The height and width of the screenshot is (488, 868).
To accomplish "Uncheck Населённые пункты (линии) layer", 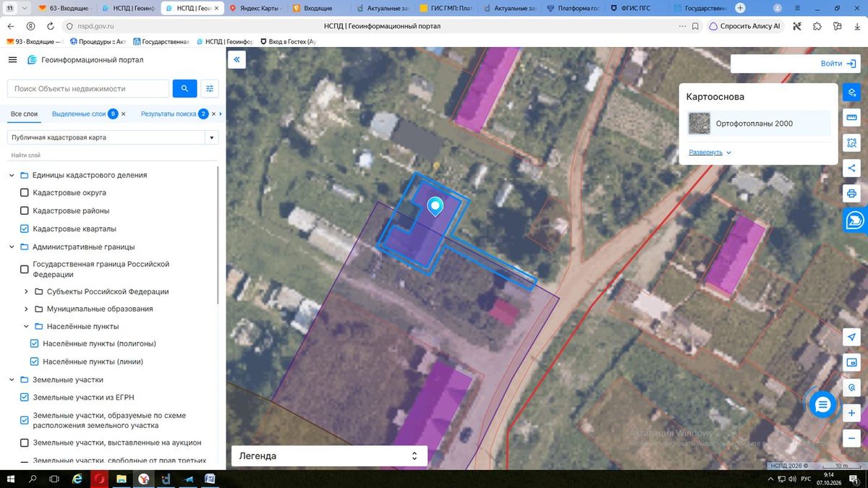I will (x=35, y=361).
